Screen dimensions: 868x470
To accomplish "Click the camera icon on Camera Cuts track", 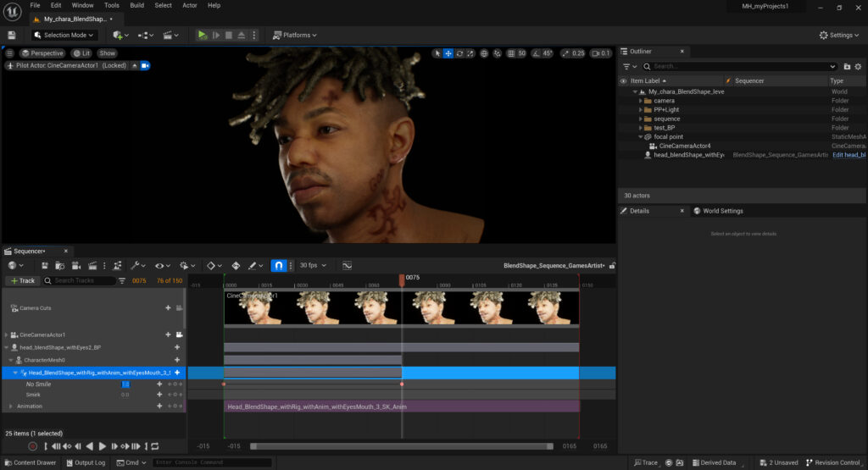I will click(x=179, y=308).
